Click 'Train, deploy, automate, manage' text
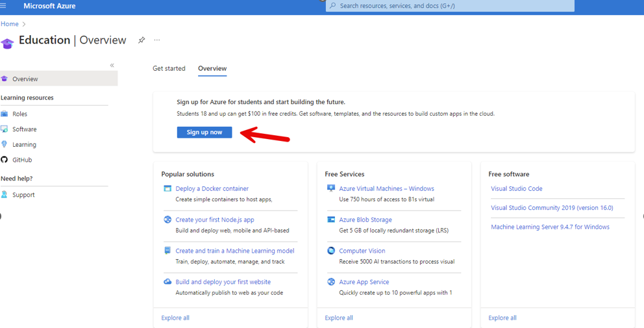The height and width of the screenshot is (328, 644). 230,262
